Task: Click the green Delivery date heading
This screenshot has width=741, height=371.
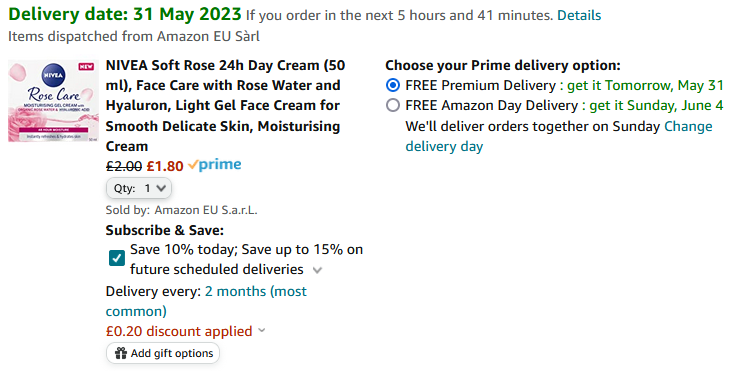Action: [125, 14]
